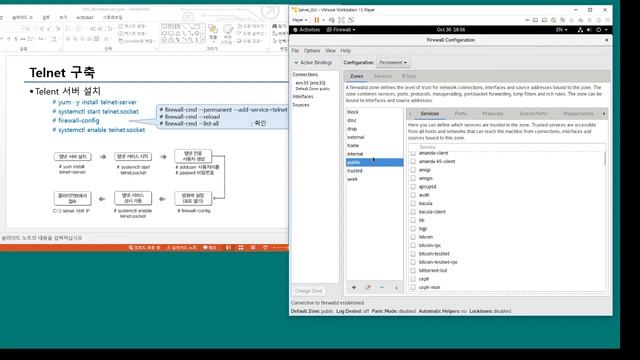Click the edit zone pencil icon
The height and width of the screenshot is (360, 640).
coord(368,287)
